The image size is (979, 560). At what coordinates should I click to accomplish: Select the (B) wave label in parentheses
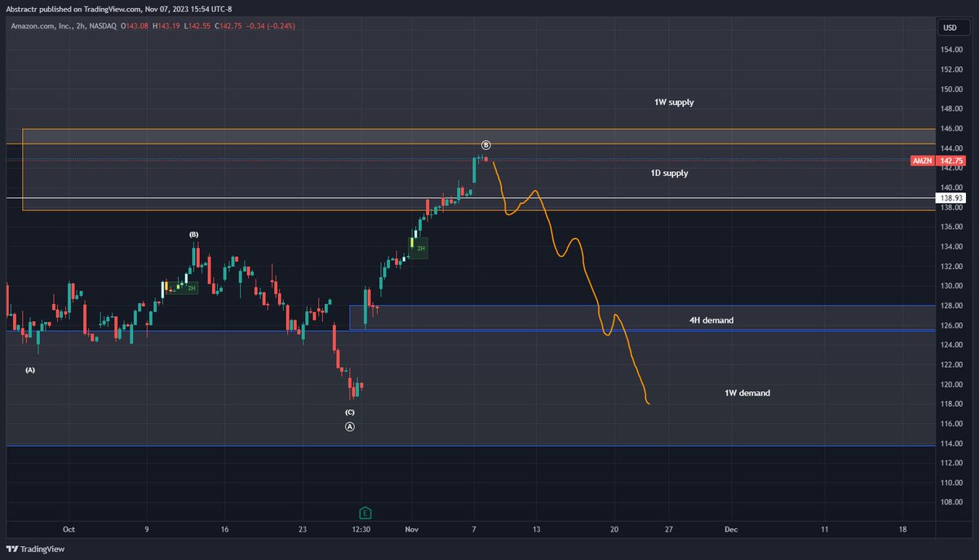coord(194,235)
